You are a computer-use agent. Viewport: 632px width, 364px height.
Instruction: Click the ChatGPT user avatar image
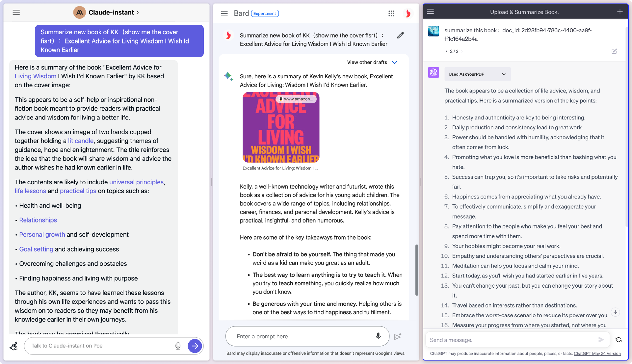click(434, 31)
